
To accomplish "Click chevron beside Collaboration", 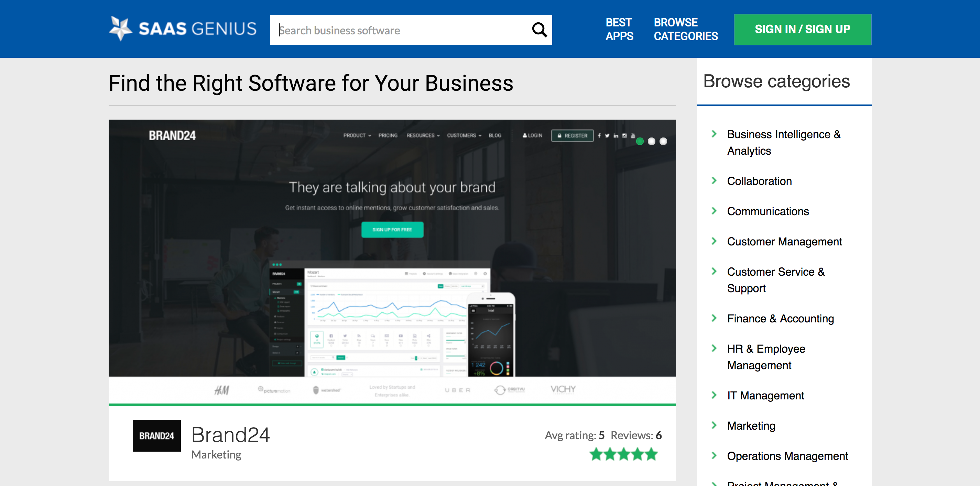I will 714,181.
